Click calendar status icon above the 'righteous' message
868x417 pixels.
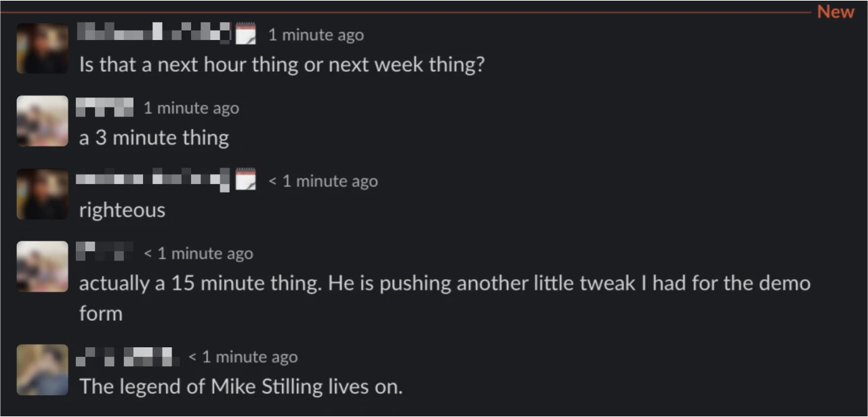click(x=246, y=180)
